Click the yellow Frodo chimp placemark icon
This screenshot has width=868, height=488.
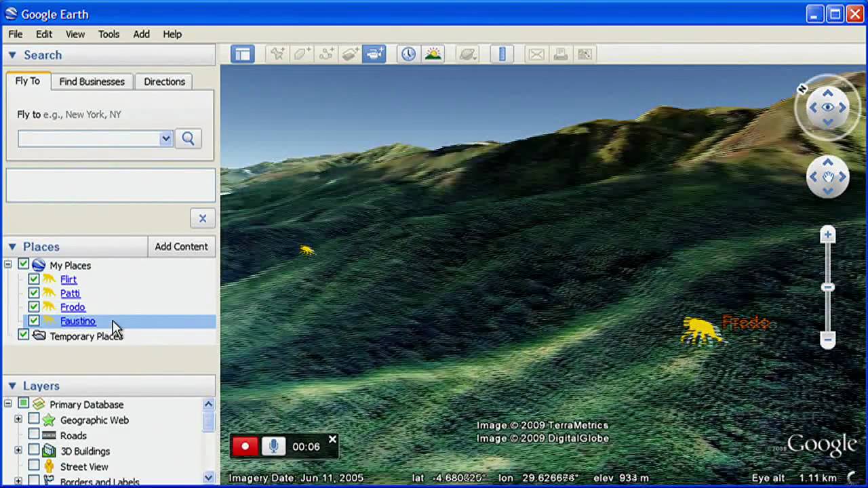click(701, 331)
